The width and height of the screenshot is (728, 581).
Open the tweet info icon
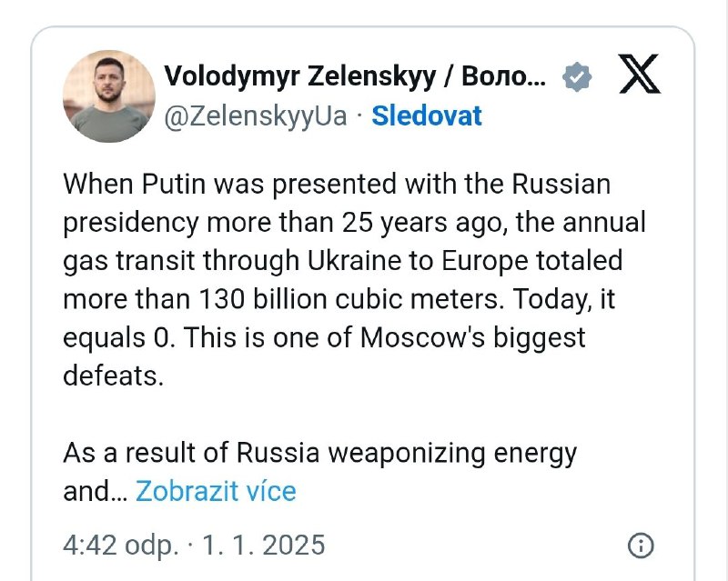[641, 546]
